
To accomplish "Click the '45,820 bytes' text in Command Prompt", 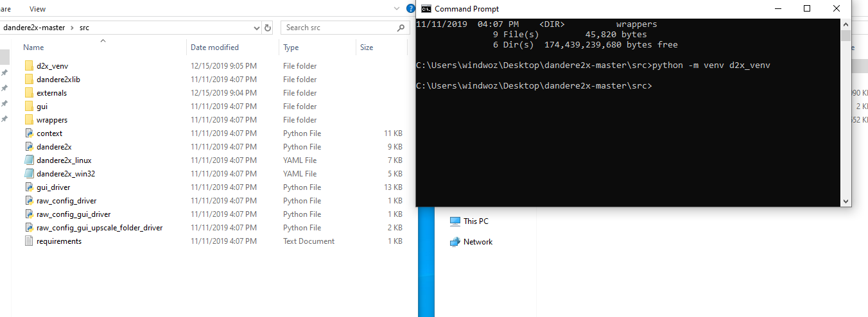I will click(x=616, y=35).
